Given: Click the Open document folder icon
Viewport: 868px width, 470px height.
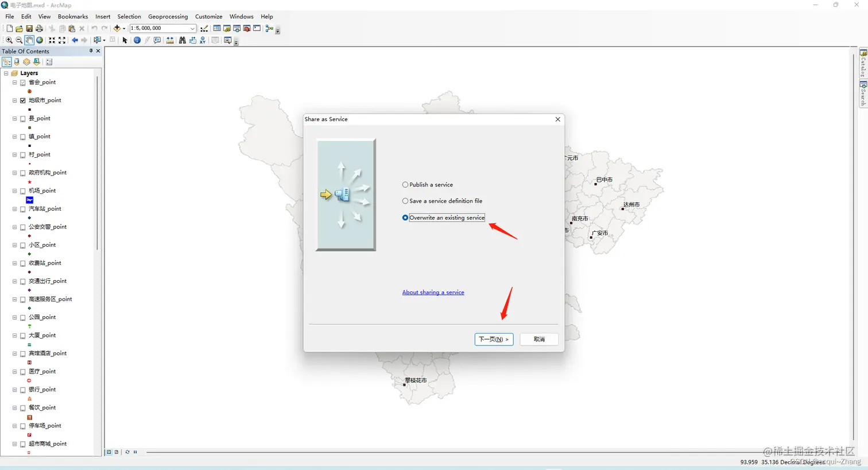Looking at the screenshot, I should tap(19, 28).
